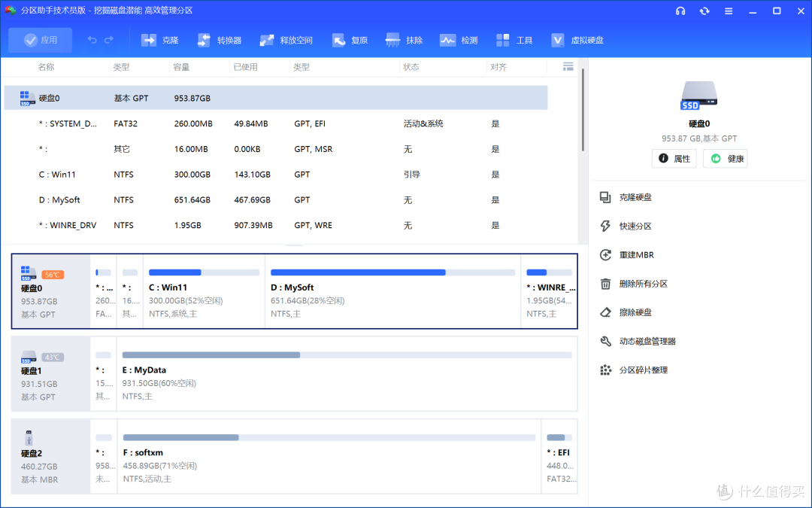Select the C : Win11 row in list

click(275, 174)
